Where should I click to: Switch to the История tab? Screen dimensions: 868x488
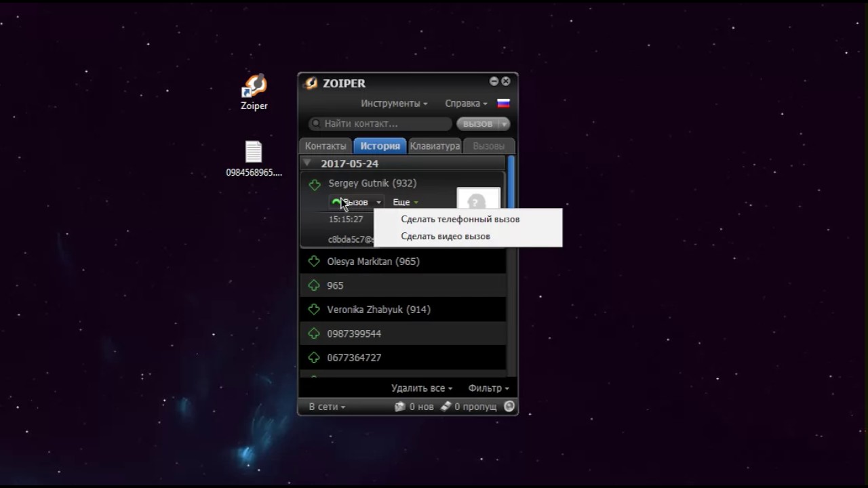(380, 146)
